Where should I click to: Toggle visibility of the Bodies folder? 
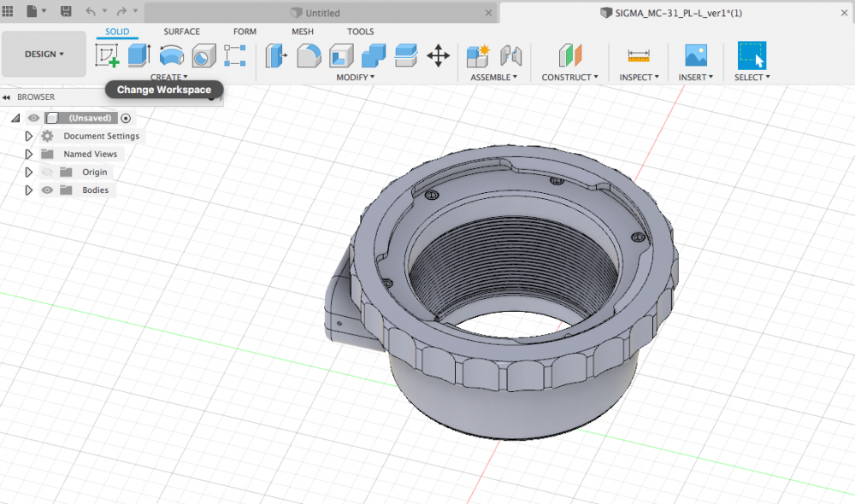click(x=47, y=190)
